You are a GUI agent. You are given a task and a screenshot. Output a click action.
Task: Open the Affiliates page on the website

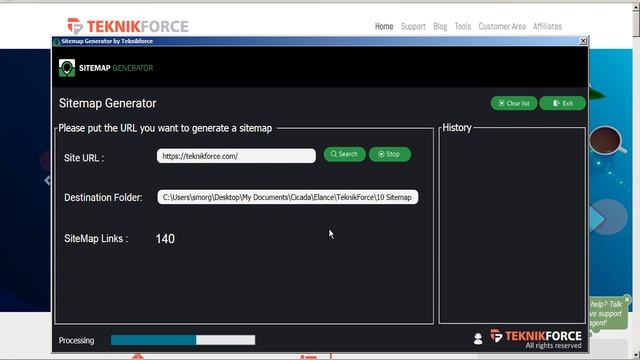coord(547,27)
